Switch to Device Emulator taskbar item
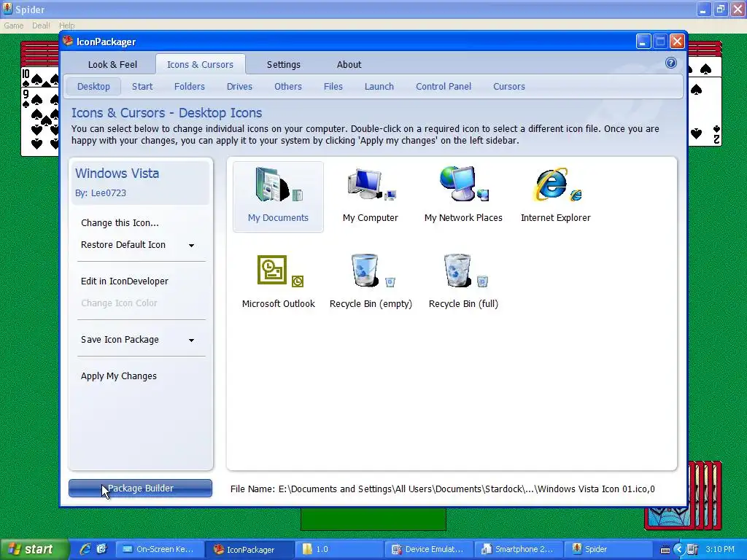 coord(429,550)
